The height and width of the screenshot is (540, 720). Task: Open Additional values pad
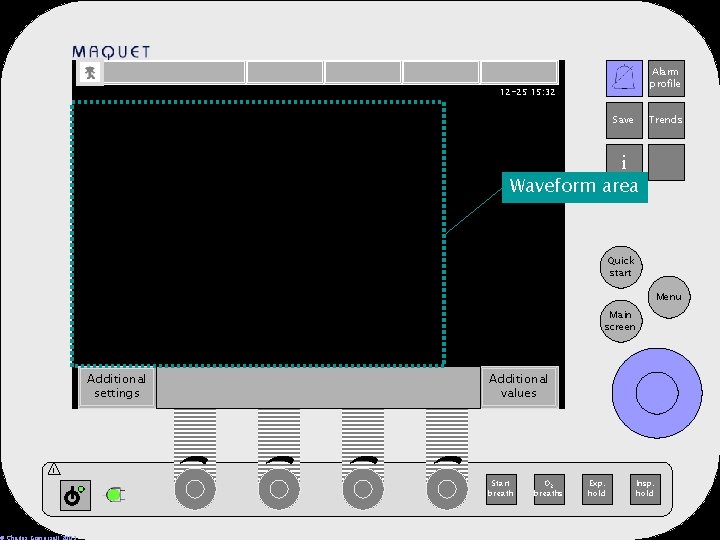519,386
